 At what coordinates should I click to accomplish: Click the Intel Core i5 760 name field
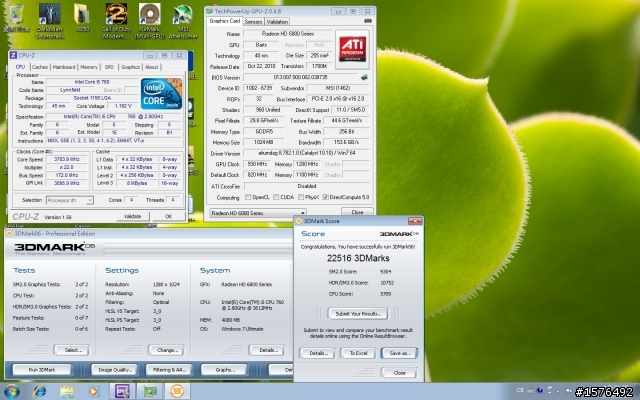click(x=92, y=82)
